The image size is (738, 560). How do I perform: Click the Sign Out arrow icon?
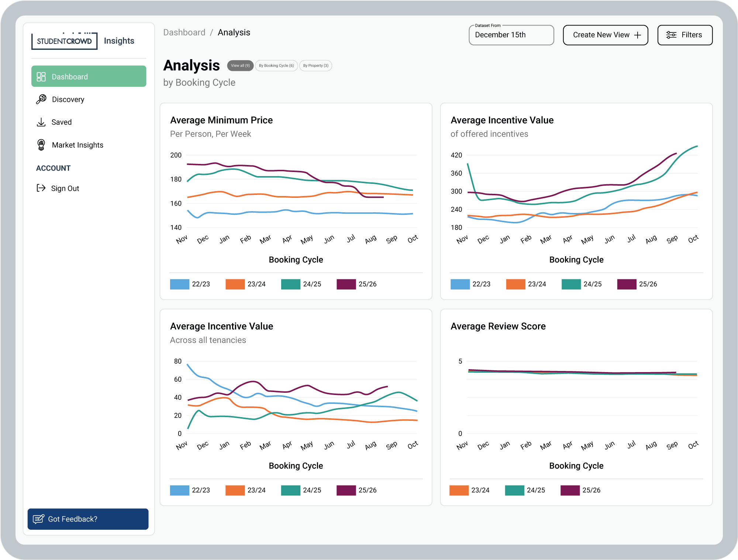click(41, 188)
